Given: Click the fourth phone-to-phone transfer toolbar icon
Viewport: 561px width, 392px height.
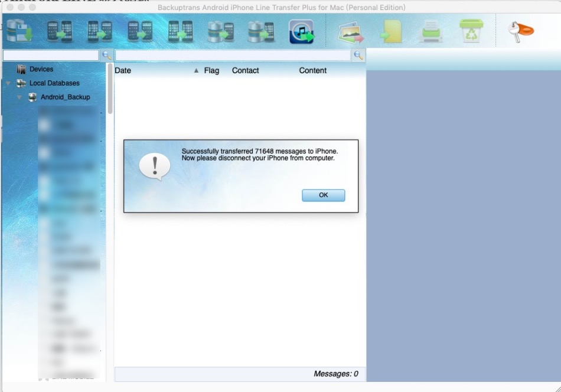Looking at the screenshot, I should click(x=180, y=31).
